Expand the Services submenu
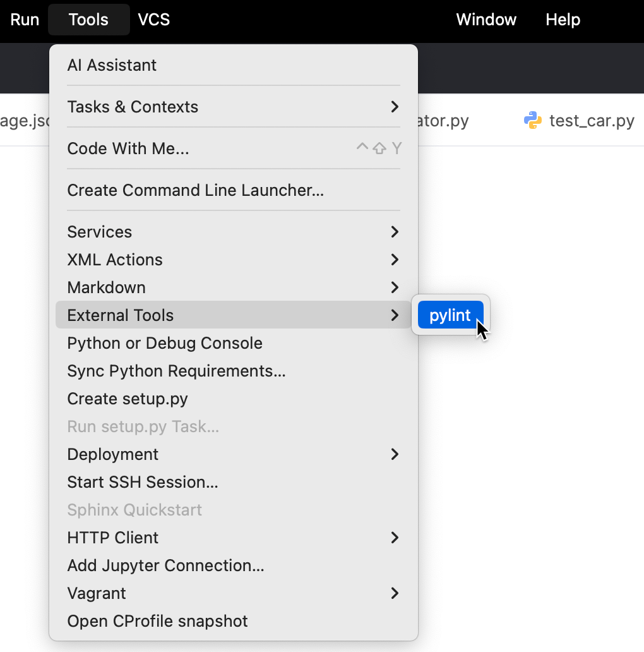The image size is (644, 652). (99, 232)
